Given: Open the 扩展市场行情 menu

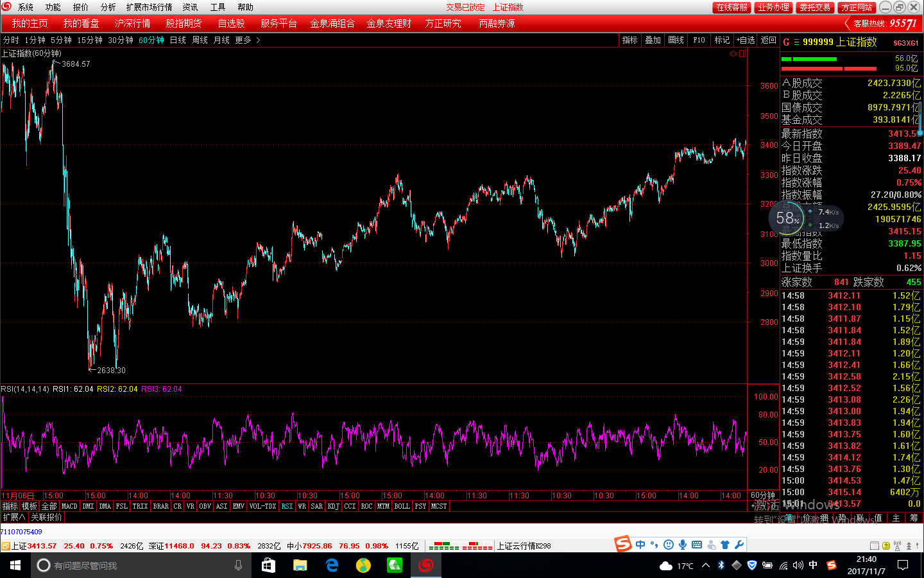Looking at the screenshot, I should pos(150,7).
